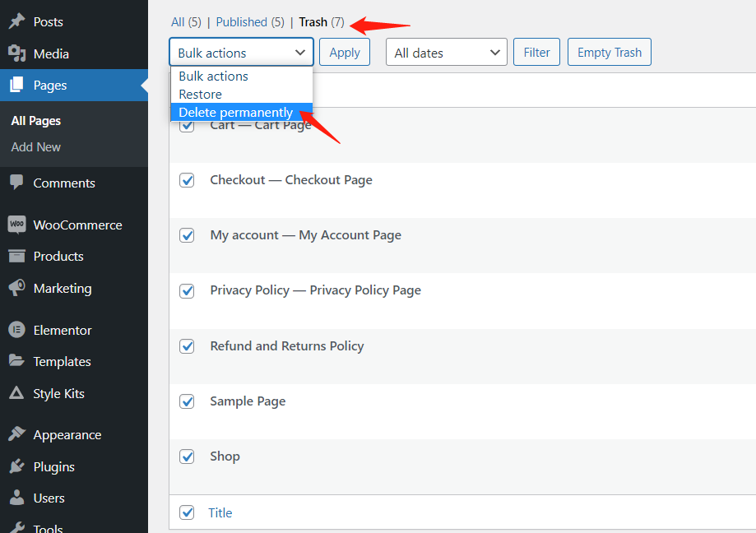Open Plugins via the plug icon
Screen dimensions: 756x533
coord(17,466)
